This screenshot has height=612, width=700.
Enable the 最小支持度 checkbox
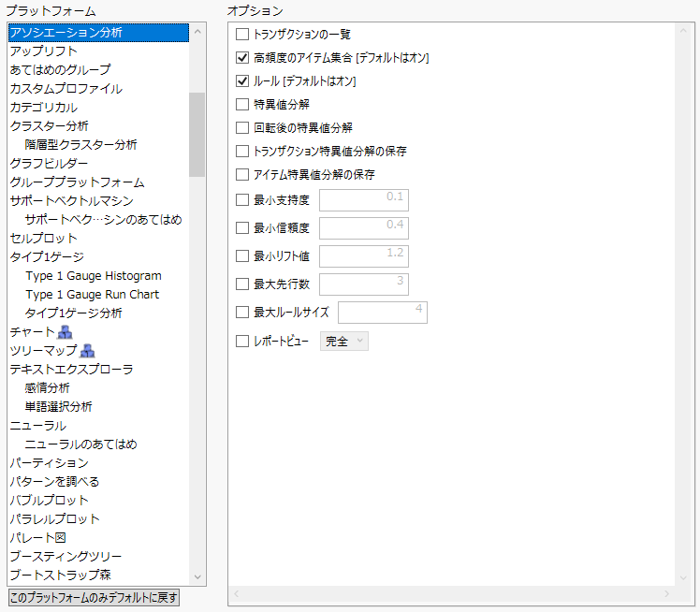242,200
